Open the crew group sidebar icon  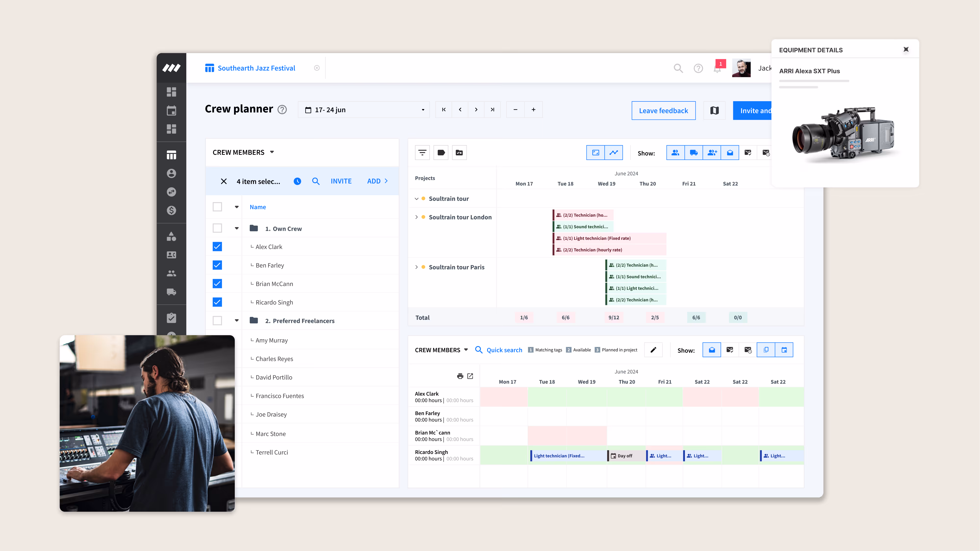(x=171, y=273)
